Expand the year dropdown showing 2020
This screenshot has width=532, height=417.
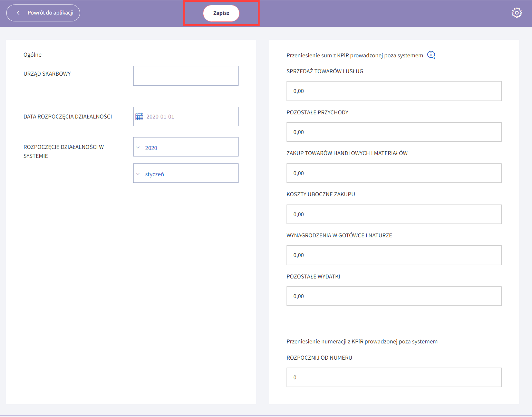coord(186,147)
